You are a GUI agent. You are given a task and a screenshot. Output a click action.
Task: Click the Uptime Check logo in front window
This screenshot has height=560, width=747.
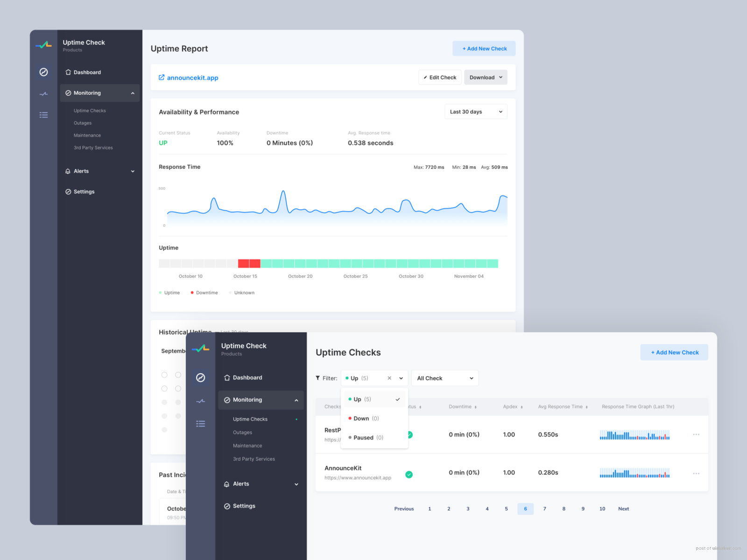pos(200,348)
